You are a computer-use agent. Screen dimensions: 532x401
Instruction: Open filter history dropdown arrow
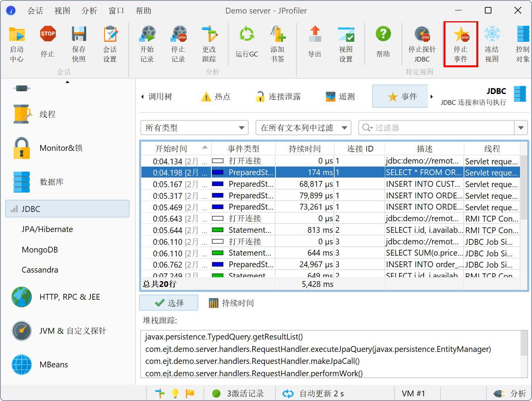[x=521, y=128]
